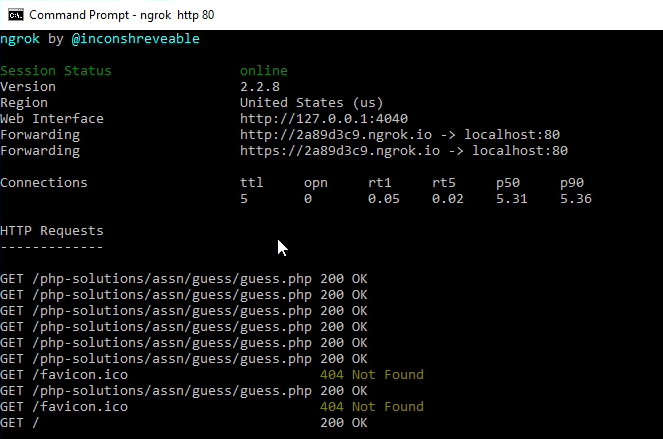
Task: Click the window title text 'Command Prompt - ngrok http 80'
Action: pos(121,15)
